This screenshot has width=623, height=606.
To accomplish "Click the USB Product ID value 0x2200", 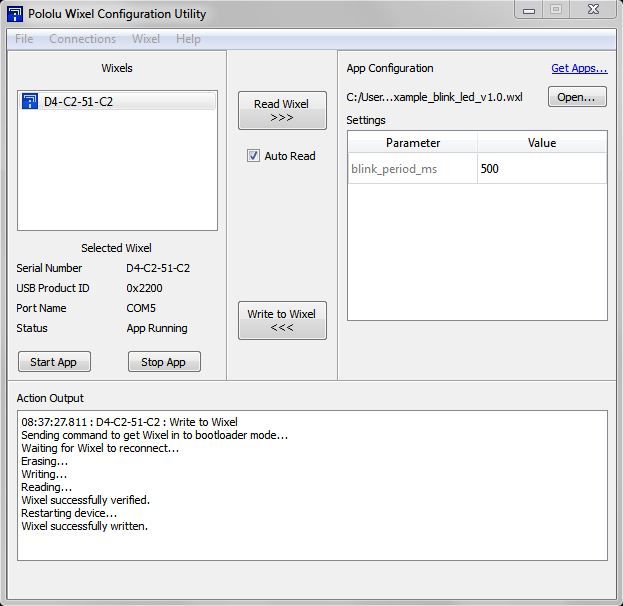I will [x=144, y=288].
